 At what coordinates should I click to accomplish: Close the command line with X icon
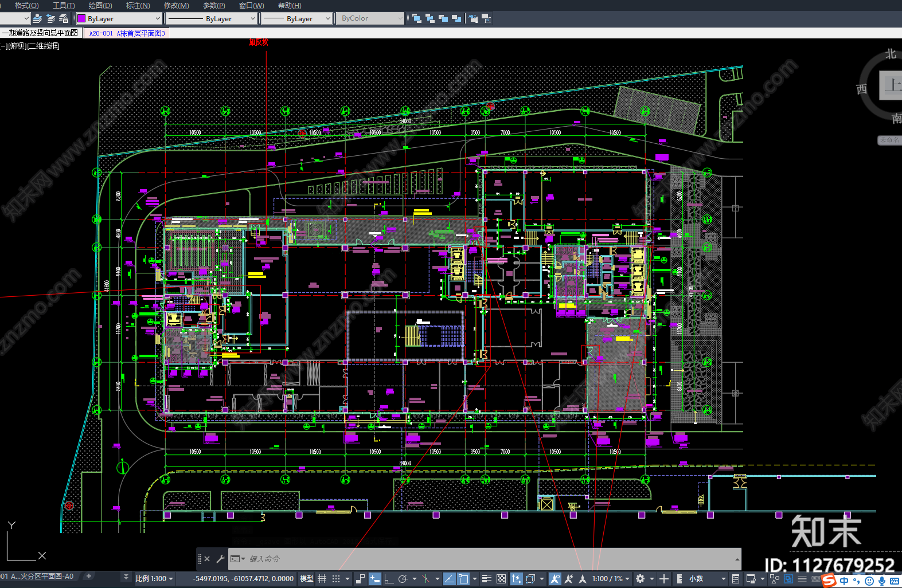pyautogui.click(x=207, y=559)
